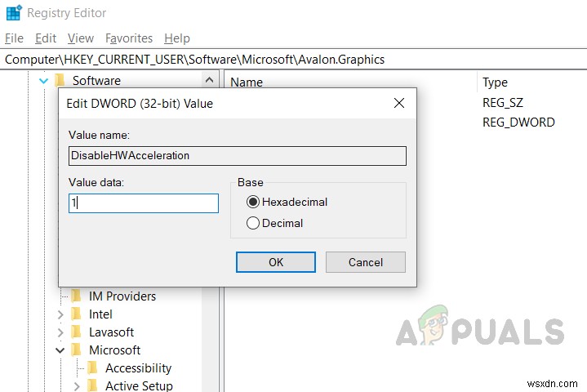Click the Type column header

[x=495, y=82]
